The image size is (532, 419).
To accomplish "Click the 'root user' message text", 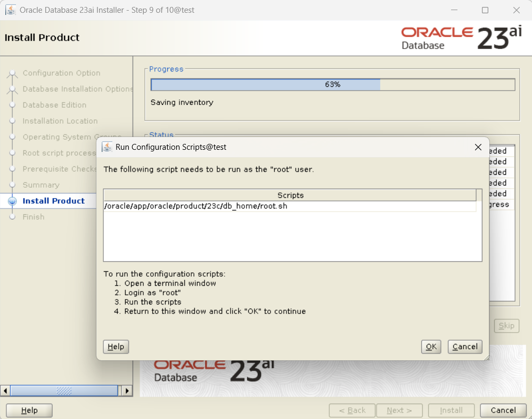I will [x=209, y=169].
